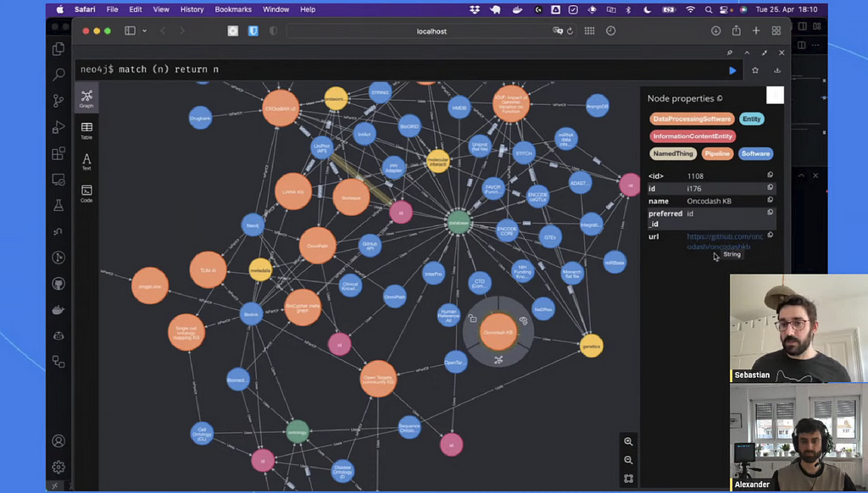Add a new Safari tab with the plus
This screenshot has height=493, width=868.
coord(756,31)
